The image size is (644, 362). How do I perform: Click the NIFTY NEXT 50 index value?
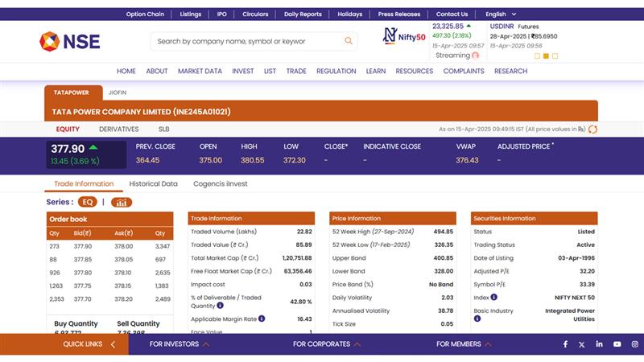(x=575, y=298)
